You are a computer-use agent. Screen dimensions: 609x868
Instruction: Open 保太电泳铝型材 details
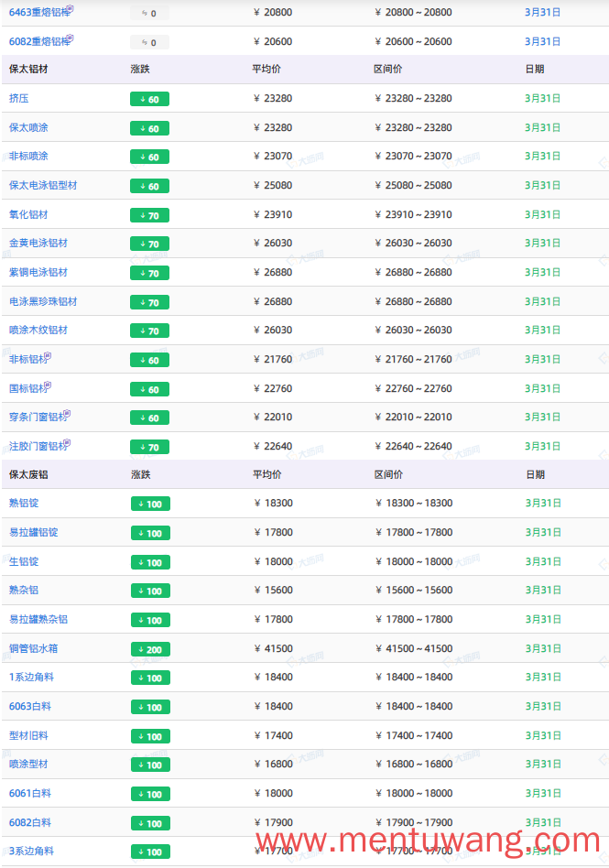point(43,186)
